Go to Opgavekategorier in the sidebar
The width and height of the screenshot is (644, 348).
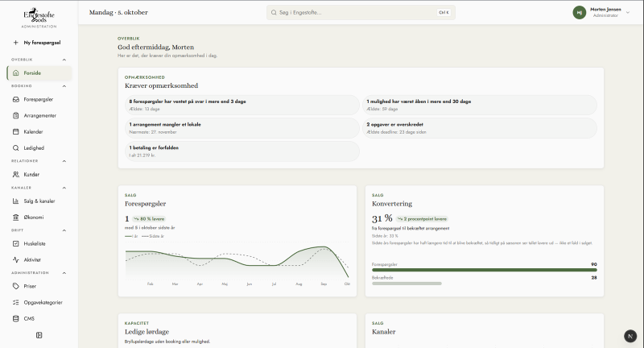pos(39,302)
